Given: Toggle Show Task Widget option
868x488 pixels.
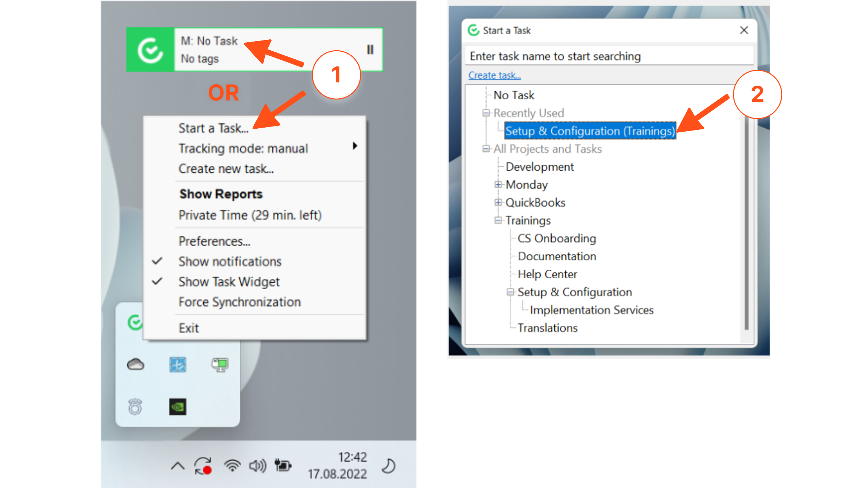Looking at the screenshot, I should (x=229, y=282).
